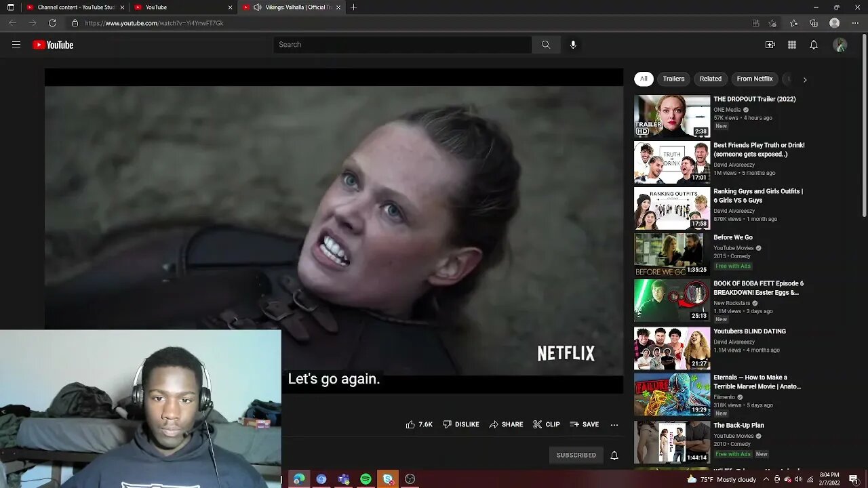868x488 pixels.
Task: Close the Channel content YouTube Studio tab
Action: click(x=122, y=7)
